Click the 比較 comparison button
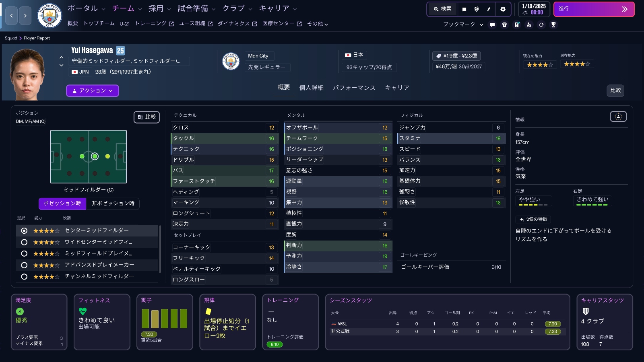 [x=615, y=90]
